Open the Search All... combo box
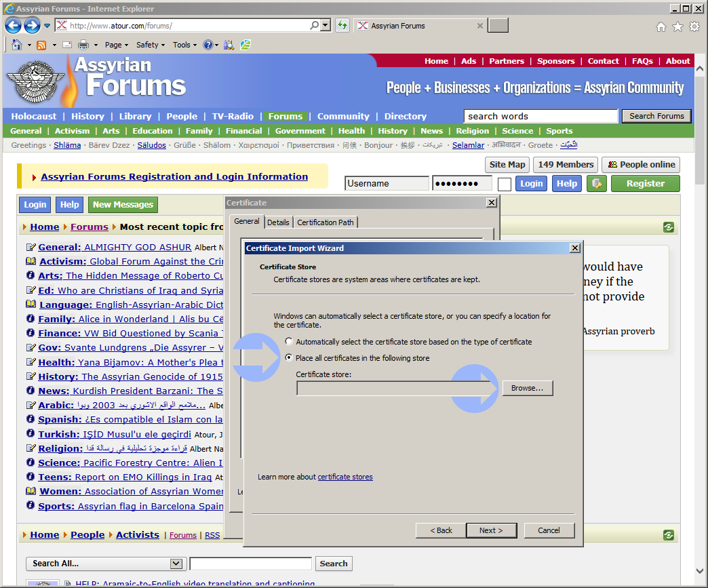 point(104,564)
